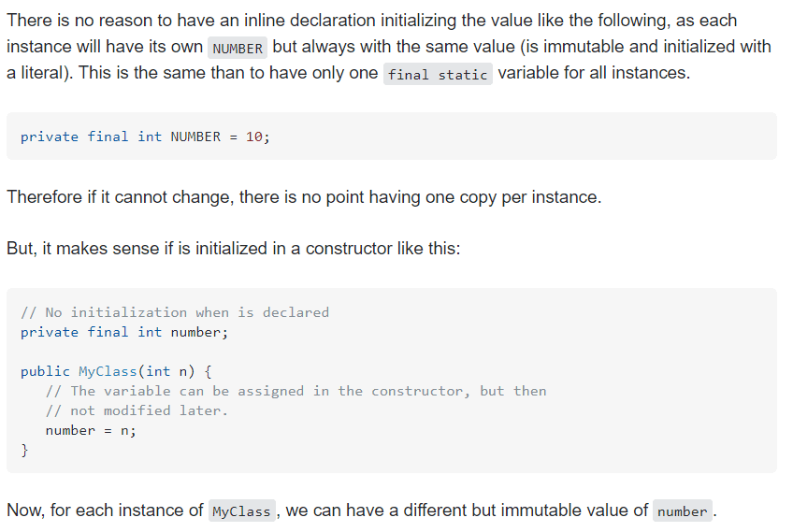Image resolution: width=793 pixels, height=532 pixels.
Task: Click the sentence starting 'Therefore if it cannot change'
Action: tap(304, 197)
